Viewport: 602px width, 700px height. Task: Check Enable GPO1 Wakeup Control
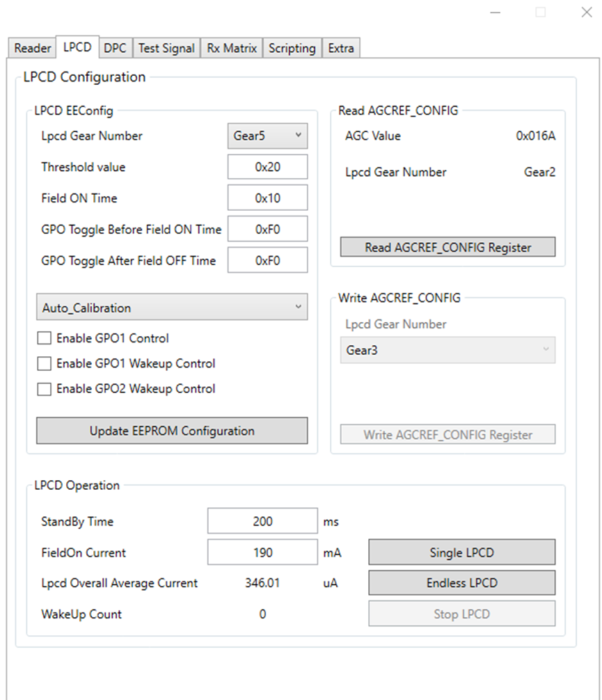[x=44, y=363]
